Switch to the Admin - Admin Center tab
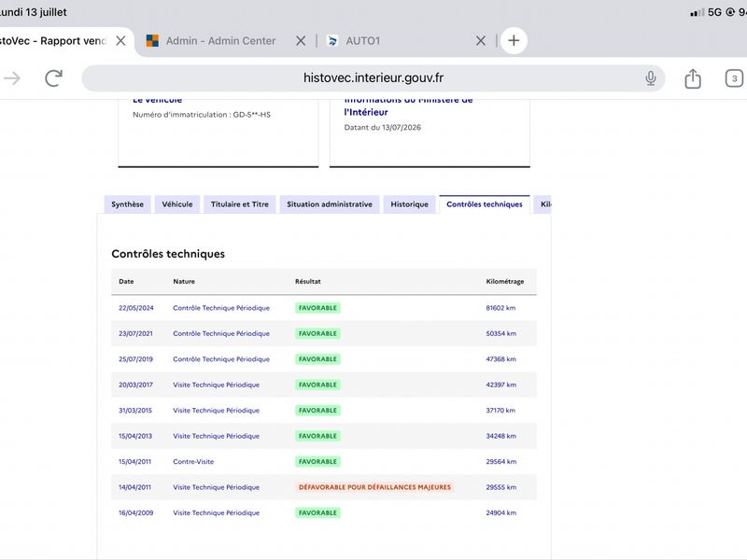The image size is (747, 560). click(x=220, y=41)
